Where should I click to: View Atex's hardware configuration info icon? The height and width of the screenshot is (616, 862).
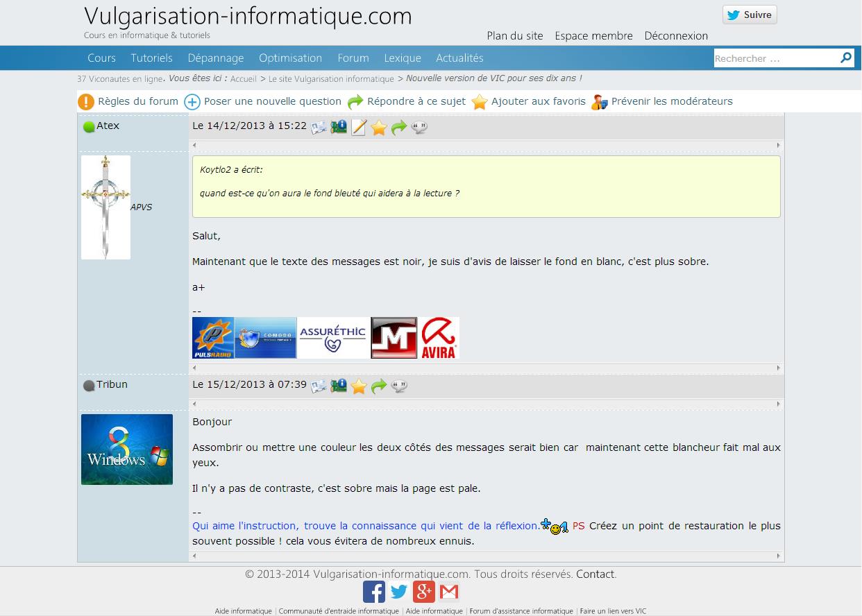pyautogui.click(x=339, y=127)
